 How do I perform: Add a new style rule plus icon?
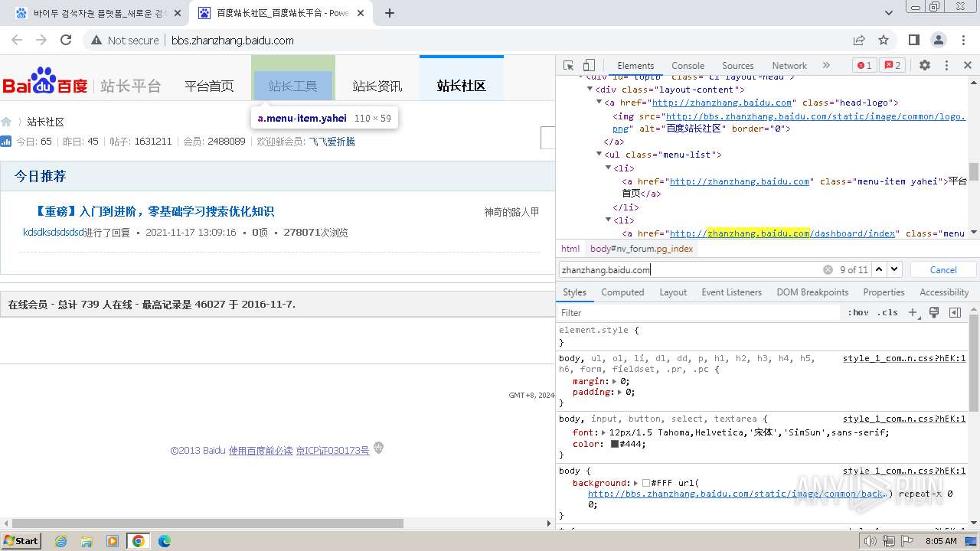(x=913, y=312)
